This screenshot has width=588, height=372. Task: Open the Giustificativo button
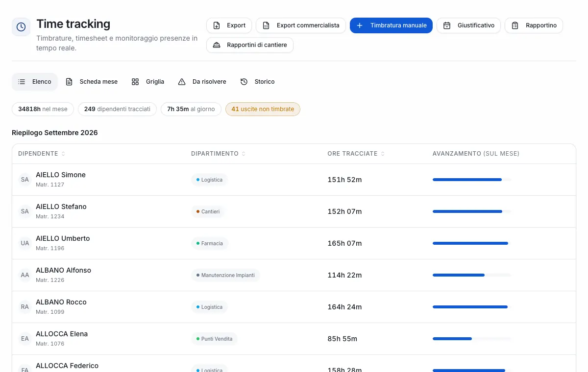click(468, 25)
